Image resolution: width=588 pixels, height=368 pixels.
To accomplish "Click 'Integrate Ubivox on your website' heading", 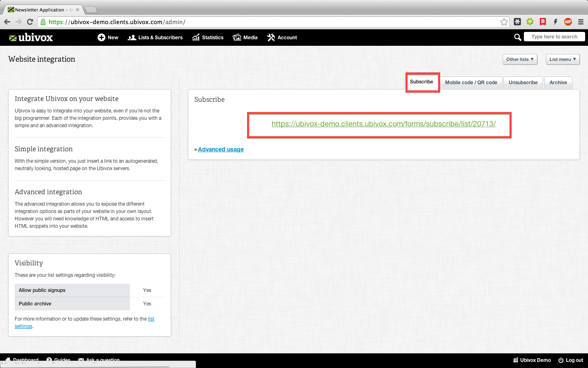I will pyautogui.click(x=67, y=99).
